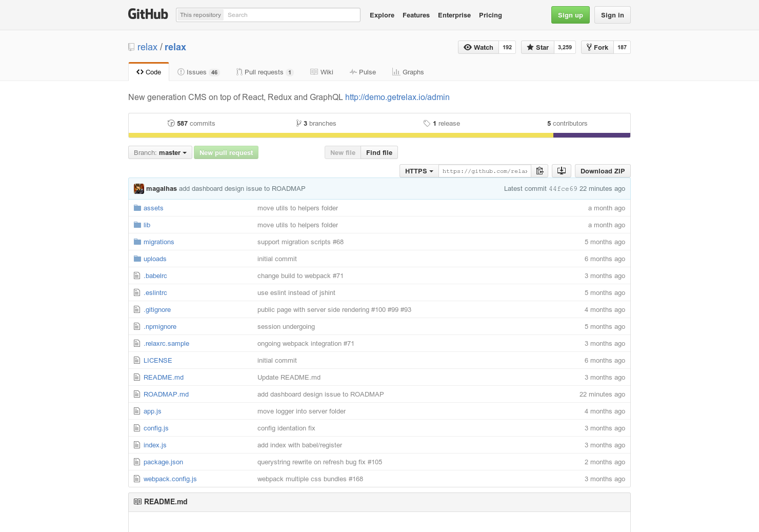Viewport: 759px width, 532px height.
Task: Open the .eslintrc file
Action: (155, 292)
